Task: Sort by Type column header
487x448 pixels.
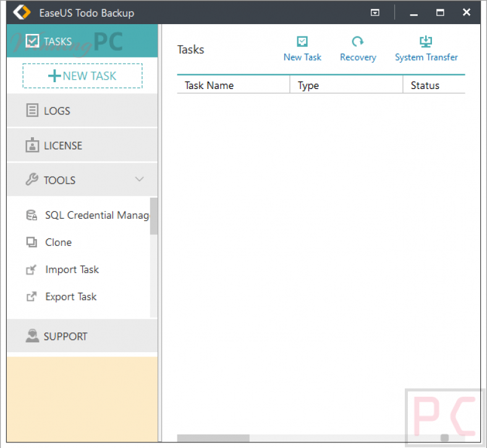Action: click(346, 85)
